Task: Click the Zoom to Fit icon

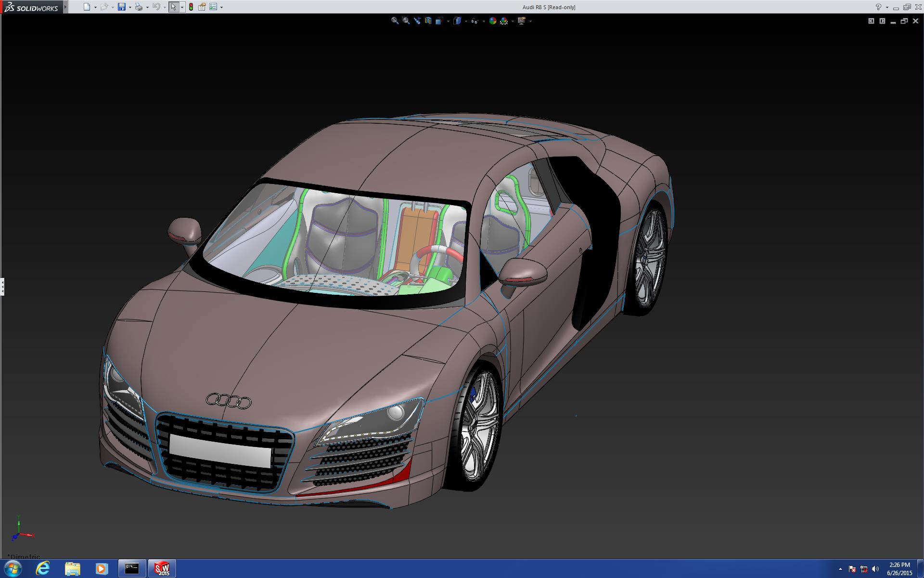Action: tap(395, 21)
